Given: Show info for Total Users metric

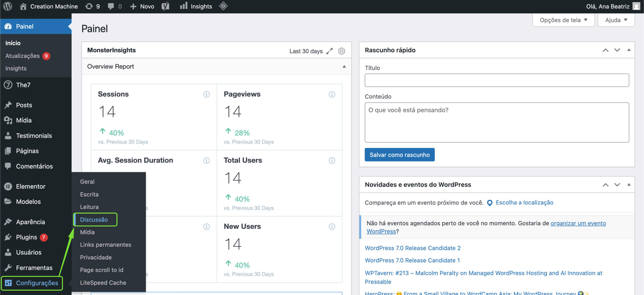Looking at the screenshot, I should (x=332, y=160).
